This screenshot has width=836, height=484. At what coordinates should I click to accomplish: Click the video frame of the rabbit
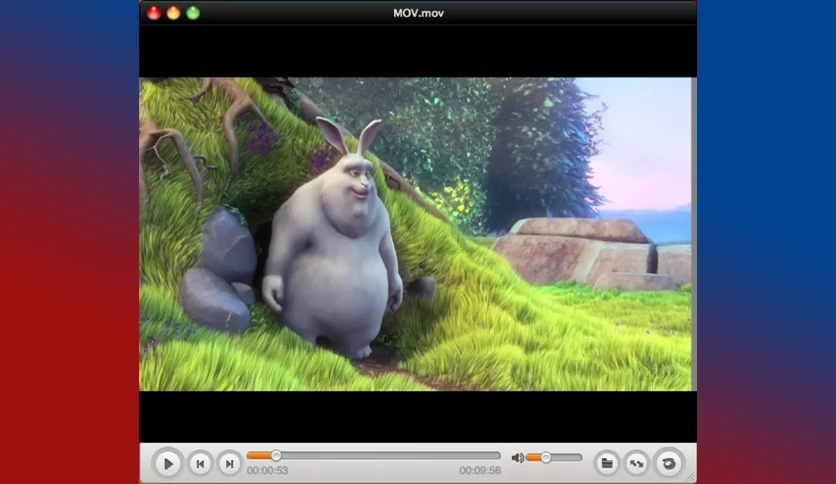coord(417,234)
